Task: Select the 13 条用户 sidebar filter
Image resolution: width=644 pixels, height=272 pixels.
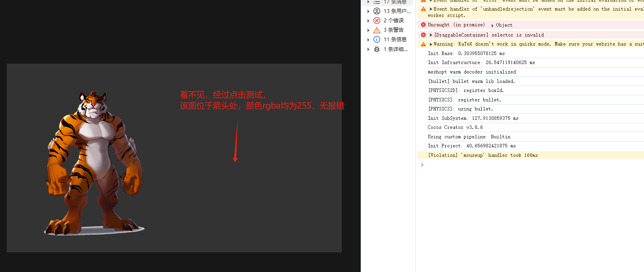Action: (389, 11)
